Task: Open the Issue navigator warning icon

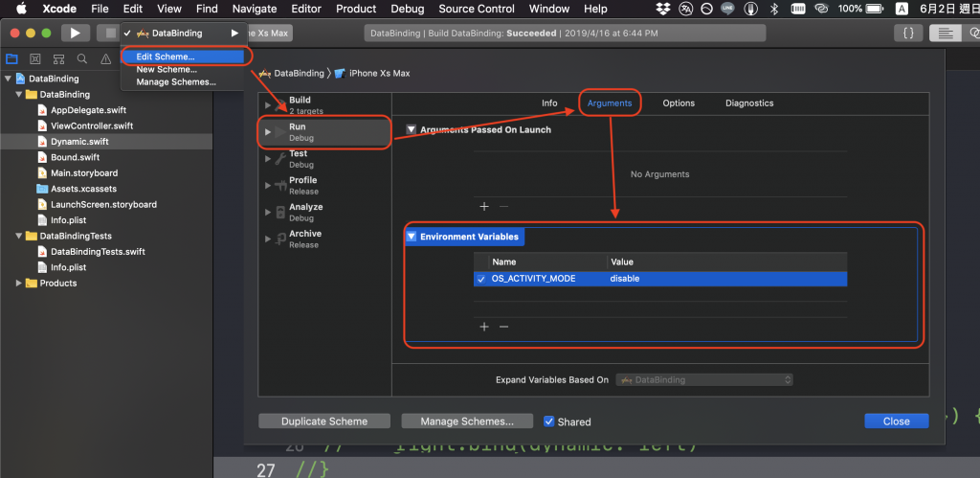Action: click(x=105, y=58)
